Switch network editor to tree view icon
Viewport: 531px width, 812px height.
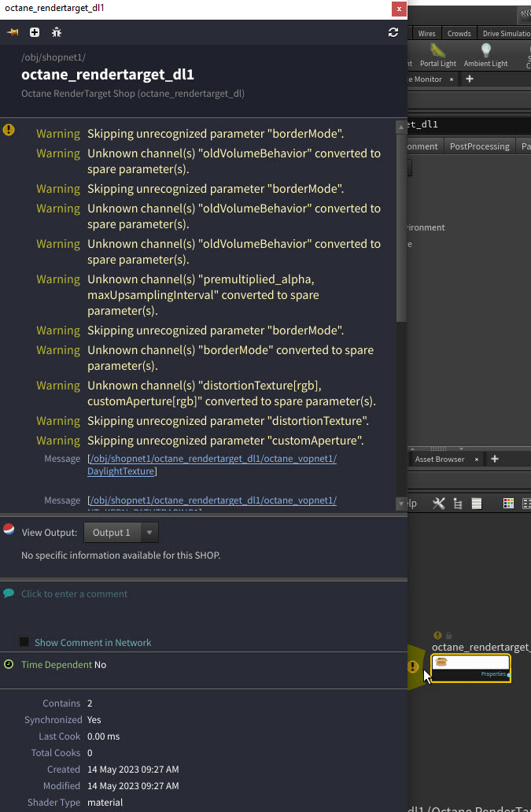tap(458, 504)
